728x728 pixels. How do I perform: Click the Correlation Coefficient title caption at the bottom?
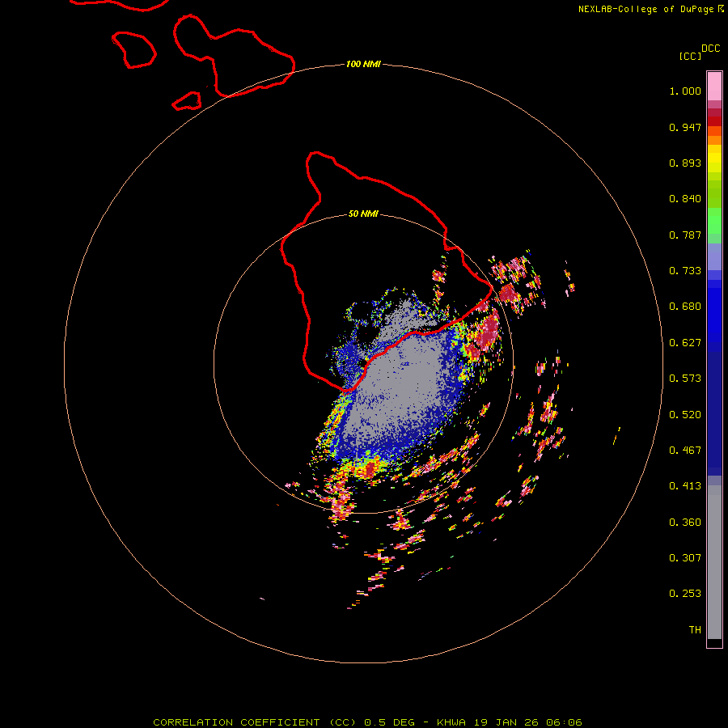pyautogui.click(x=367, y=722)
